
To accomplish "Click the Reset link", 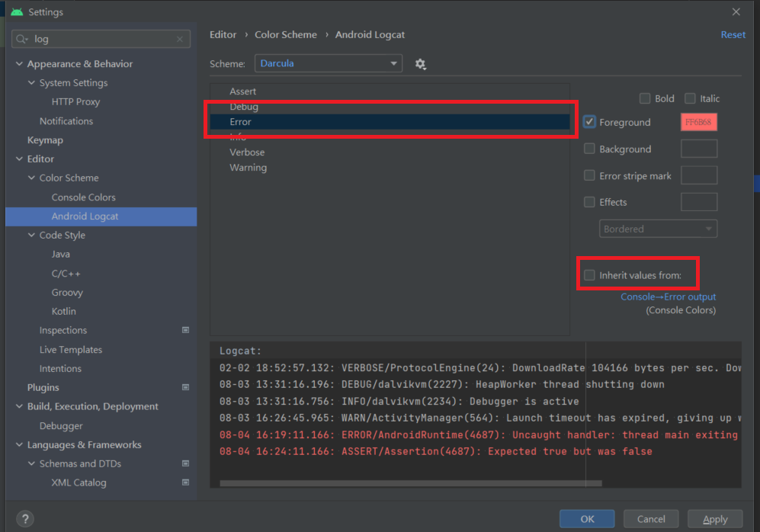I will pyautogui.click(x=733, y=34).
